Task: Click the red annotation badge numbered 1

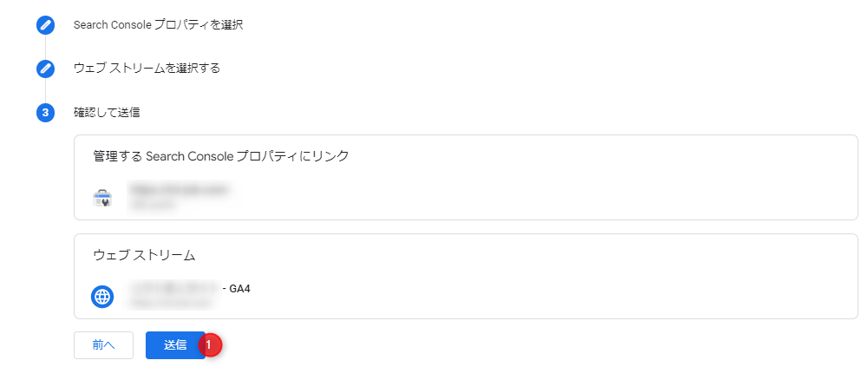Action: pos(209,344)
